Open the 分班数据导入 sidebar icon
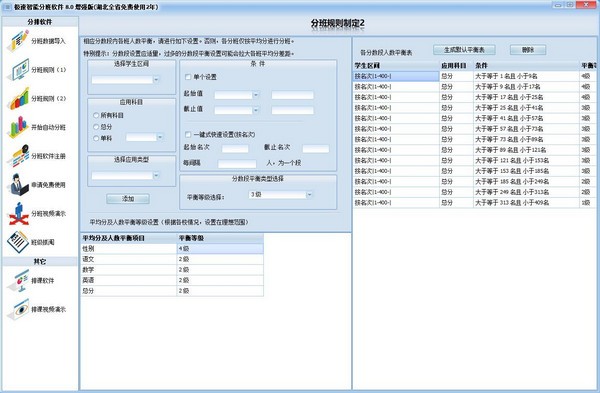The image size is (600, 393). point(18,41)
